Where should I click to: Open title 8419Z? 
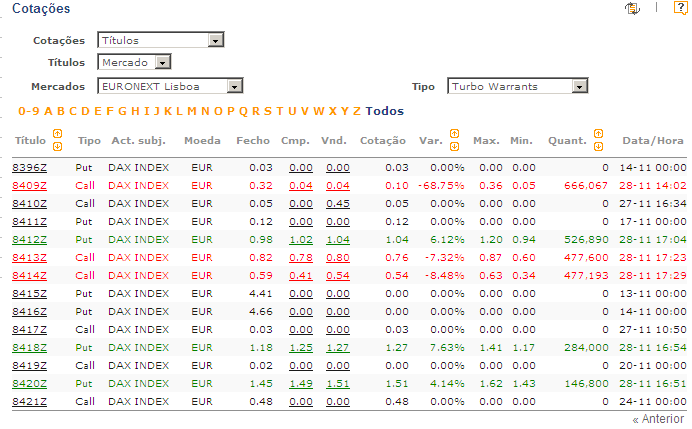point(30,366)
